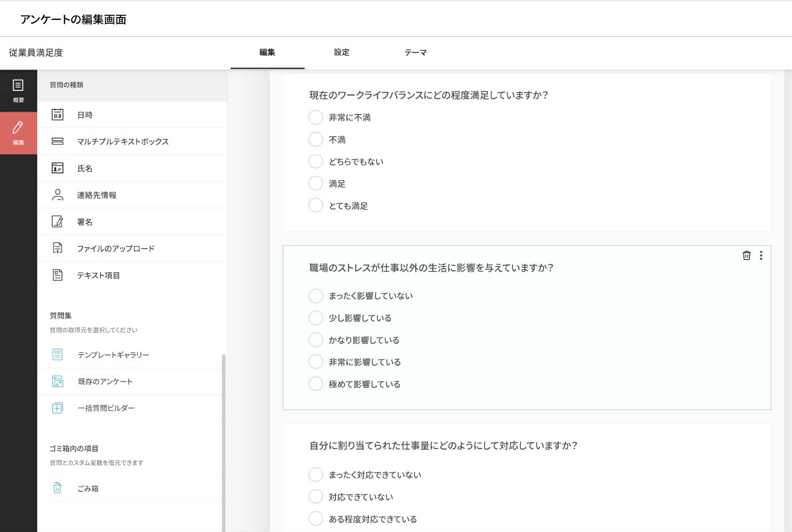
Task: Delete the stress question via trash icon
Action: [746, 255]
